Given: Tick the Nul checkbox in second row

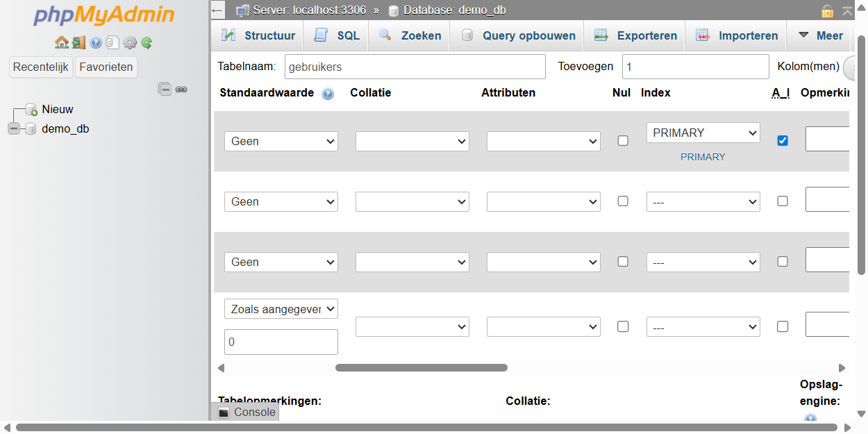Looking at the screenshot, I should (623, 201).
